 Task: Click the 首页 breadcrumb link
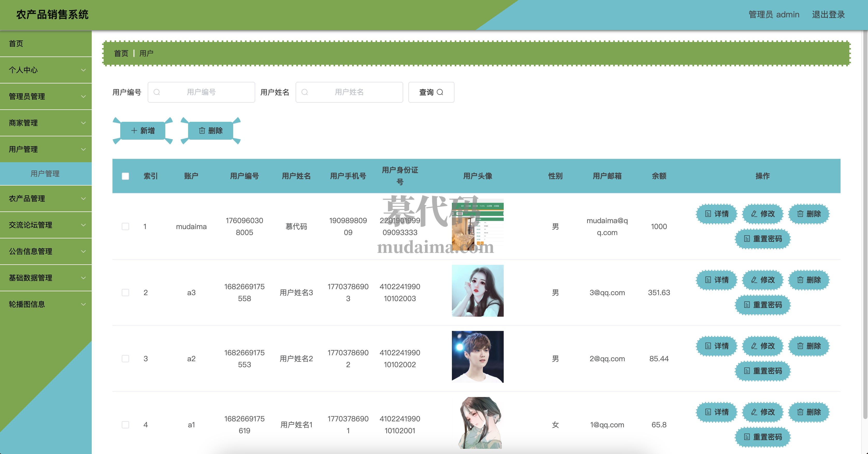pos(121,54)
